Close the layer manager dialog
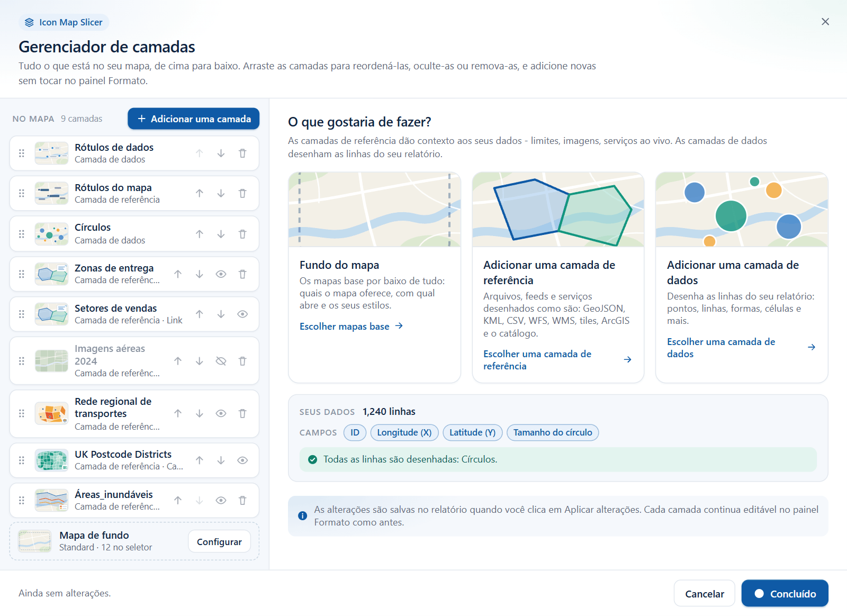 coord(825,22)
